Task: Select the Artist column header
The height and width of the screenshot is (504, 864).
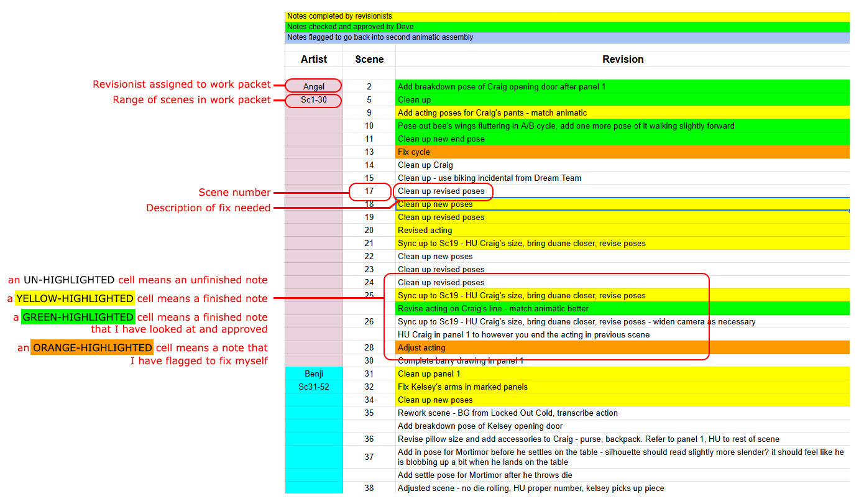Action: click(x=314, y=59)
